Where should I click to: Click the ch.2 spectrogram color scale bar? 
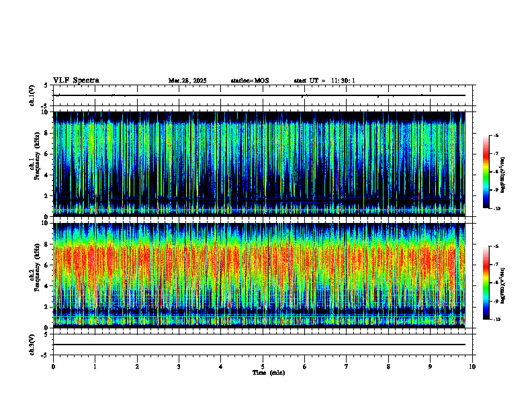click(486, 283)
